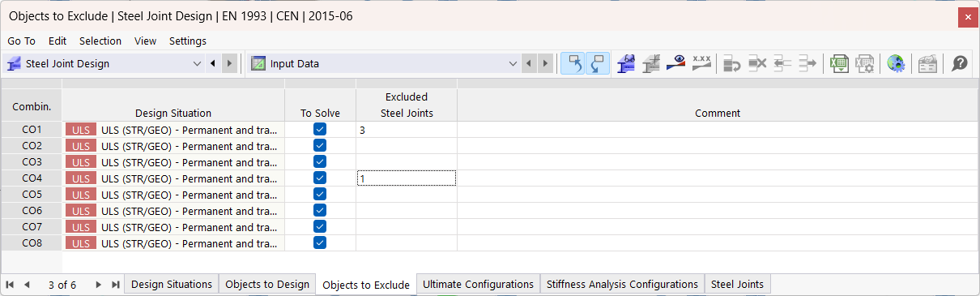Open the View menu

(146, 41)
